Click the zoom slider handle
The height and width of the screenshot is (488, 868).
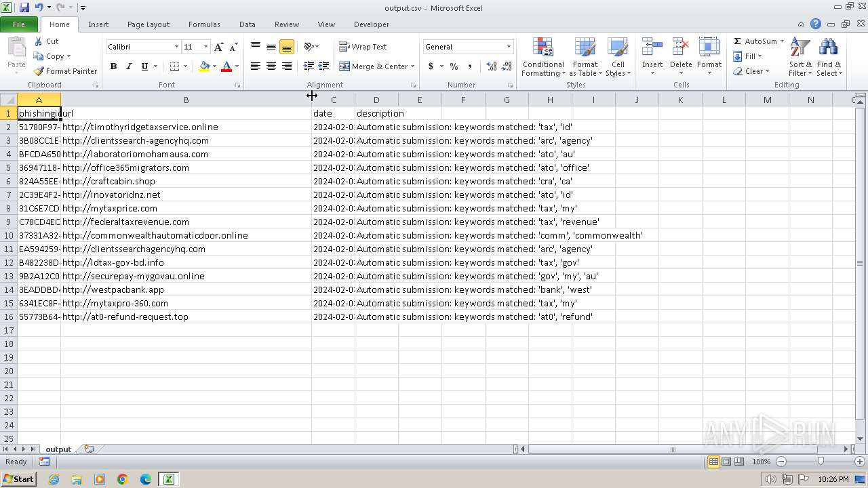point(821,462)
